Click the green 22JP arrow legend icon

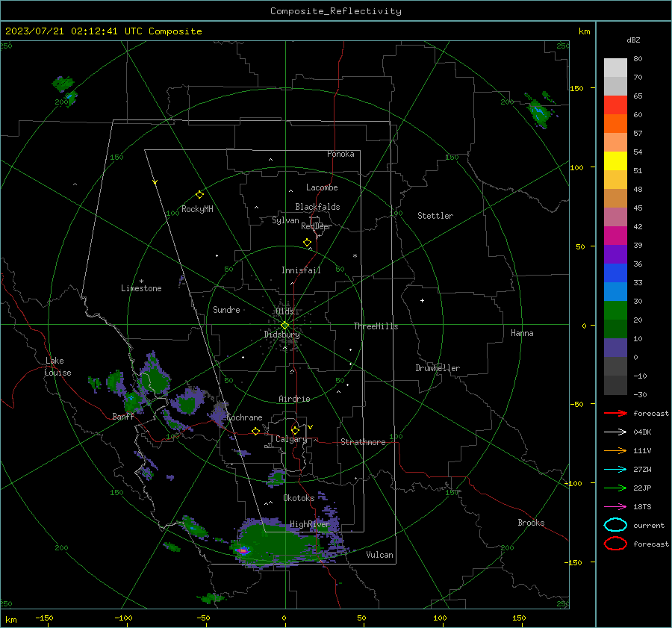click(x=615, y=488)
